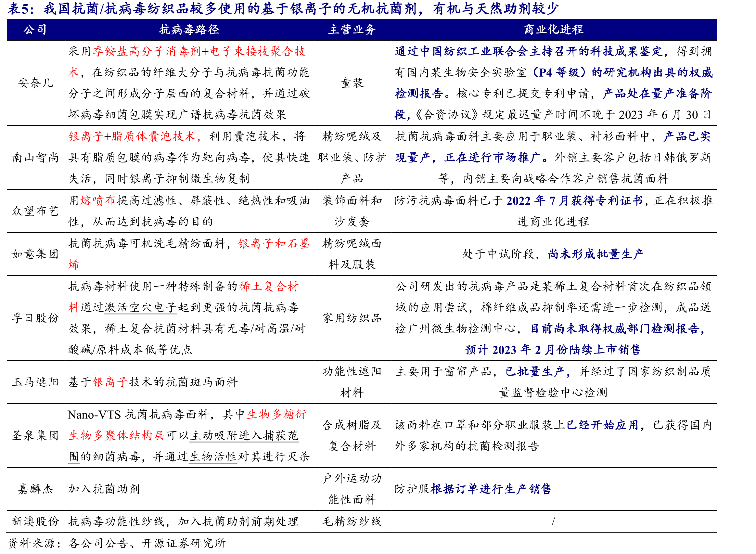Click the company name 南山智尚
Image resolution: width=756 pixels, height=554 pixels.
click(x=35, y=157)
